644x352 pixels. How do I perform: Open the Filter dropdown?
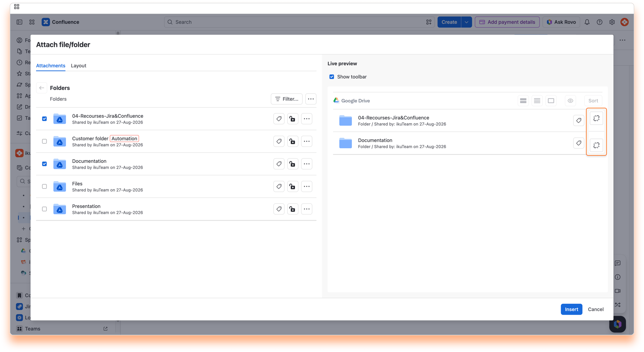pyautogui.click(x=287, y=99)
